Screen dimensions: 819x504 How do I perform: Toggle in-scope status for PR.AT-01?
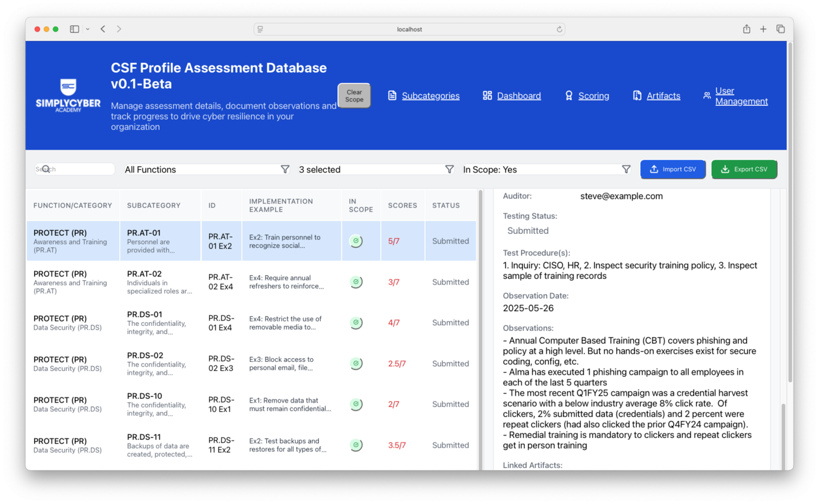coord(356,241)
